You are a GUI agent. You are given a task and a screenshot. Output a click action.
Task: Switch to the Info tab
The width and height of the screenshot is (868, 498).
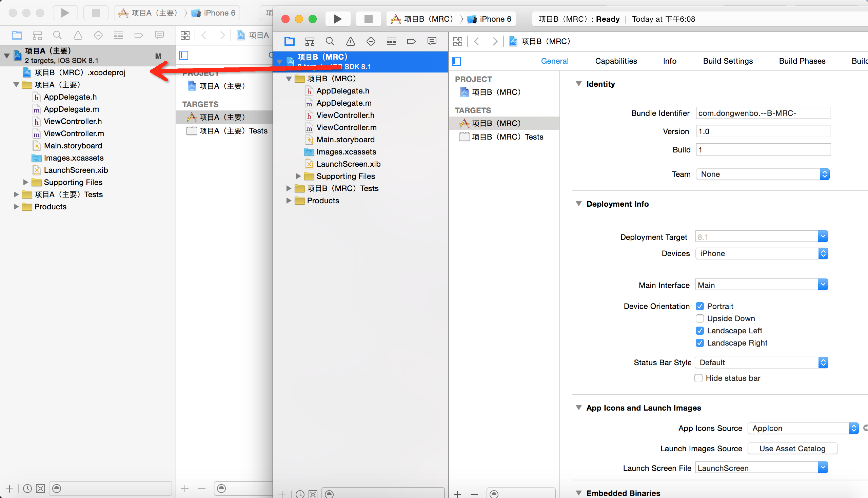pos(670,61)
